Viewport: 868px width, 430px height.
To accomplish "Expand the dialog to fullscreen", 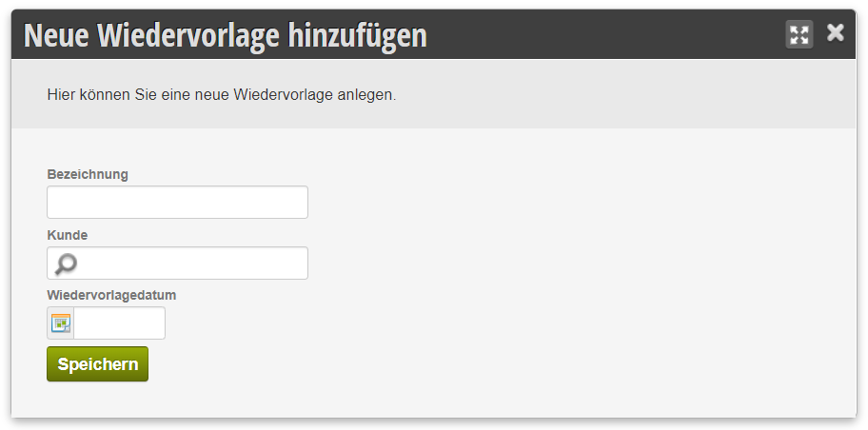I will pyautogui.click(x=799, y=34).
